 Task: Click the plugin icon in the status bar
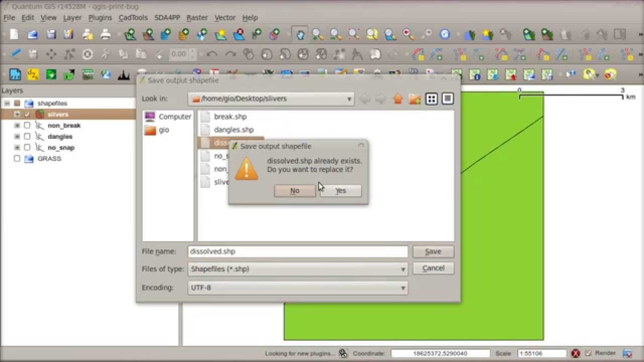(x=344, y=353)
